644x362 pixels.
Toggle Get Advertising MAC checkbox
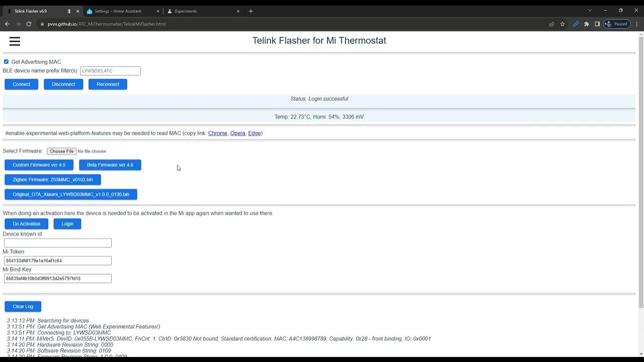click(x=6, y=62)
